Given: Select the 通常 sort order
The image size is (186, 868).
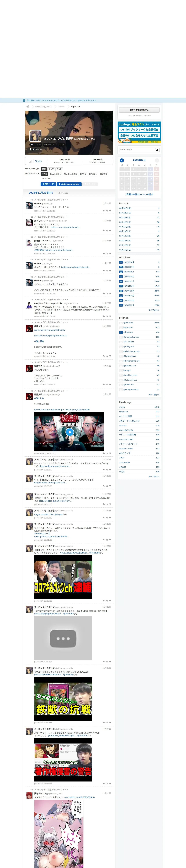Looking at the screenshot, I should coord(44,169).
